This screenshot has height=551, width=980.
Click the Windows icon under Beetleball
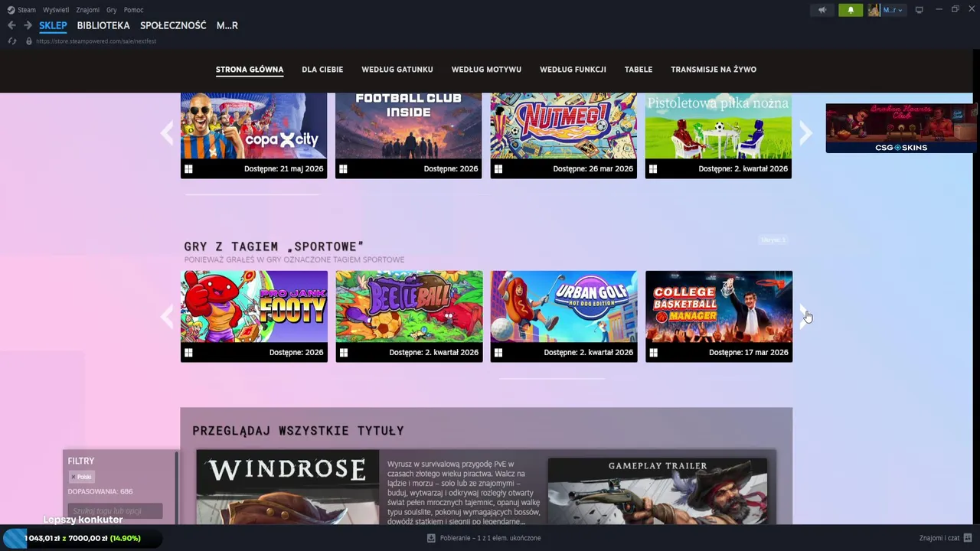coord(344,353)
